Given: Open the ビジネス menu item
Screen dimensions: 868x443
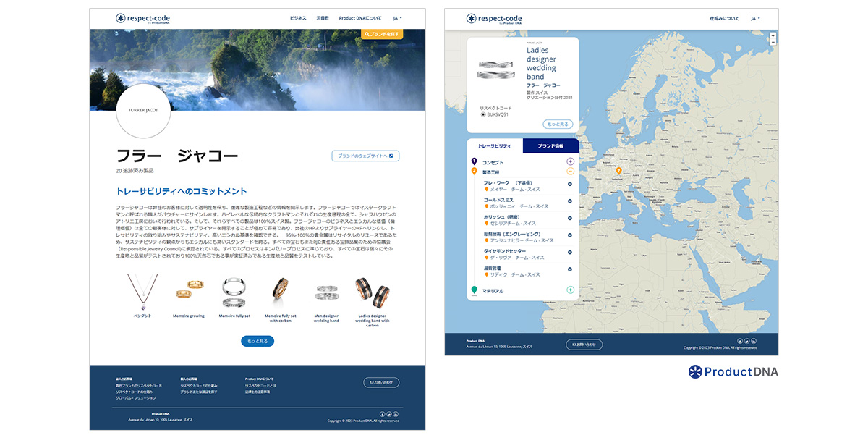Looking at the screenshot, I should 298,18.
